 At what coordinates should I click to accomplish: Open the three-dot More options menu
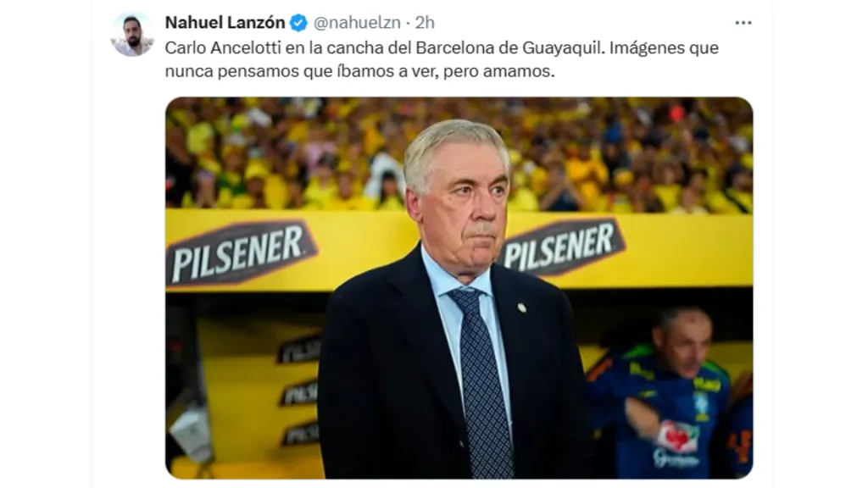(743, 23)
